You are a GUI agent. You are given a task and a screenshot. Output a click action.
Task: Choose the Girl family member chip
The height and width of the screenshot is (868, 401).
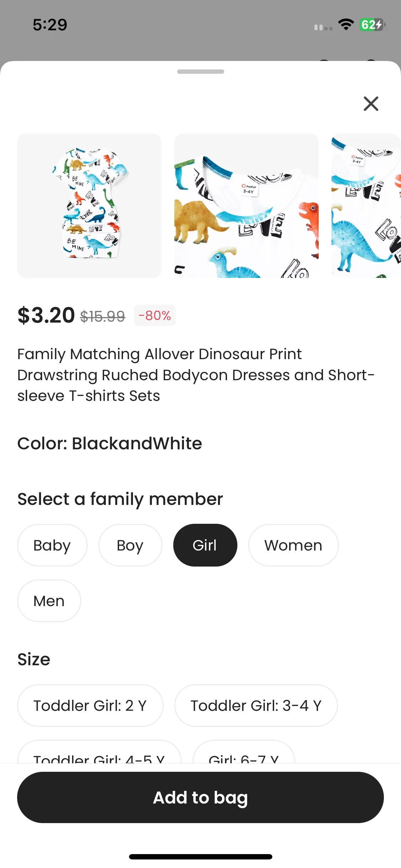(x=205, y=545)
